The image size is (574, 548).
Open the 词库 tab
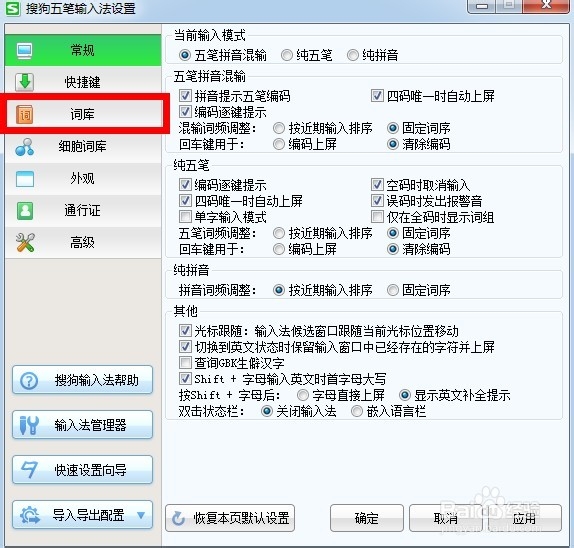(x=83, y=114)
